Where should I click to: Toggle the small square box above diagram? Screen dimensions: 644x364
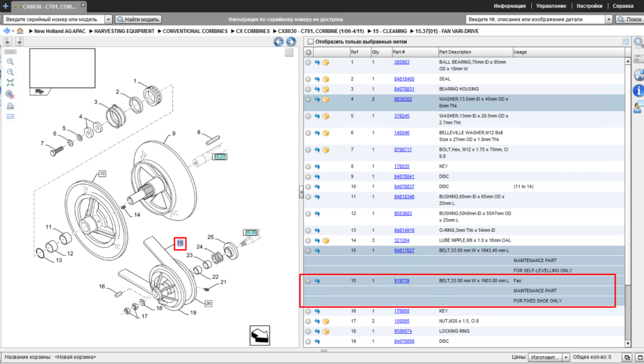point(289,52)
